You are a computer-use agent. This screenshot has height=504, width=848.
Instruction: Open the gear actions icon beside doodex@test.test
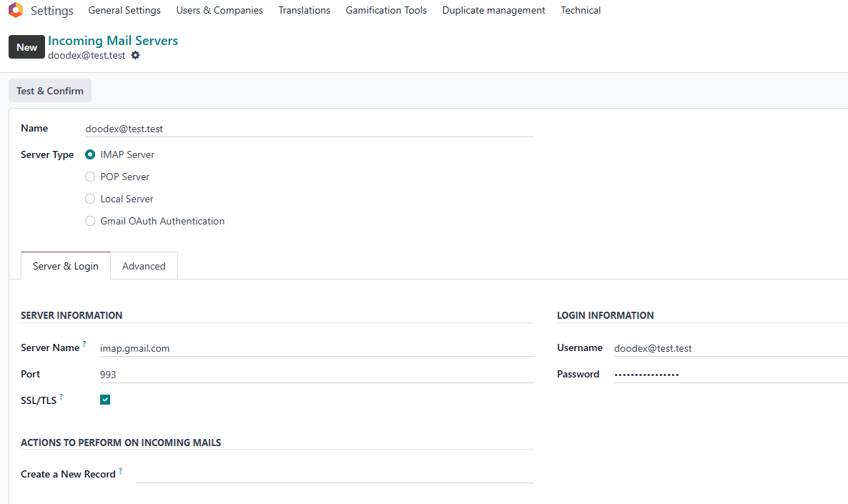tap(136, 55)
